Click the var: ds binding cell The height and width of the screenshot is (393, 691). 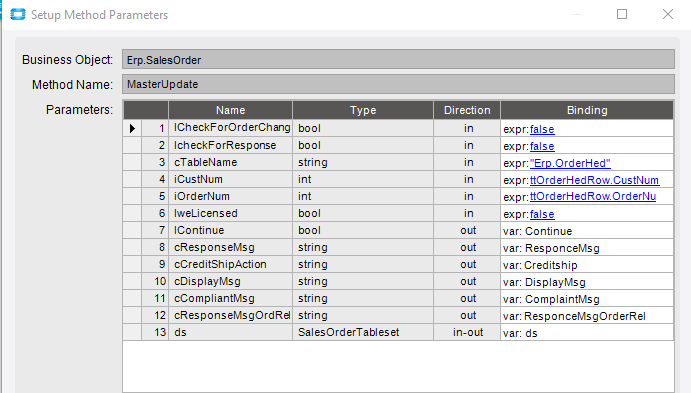(587, 333)
